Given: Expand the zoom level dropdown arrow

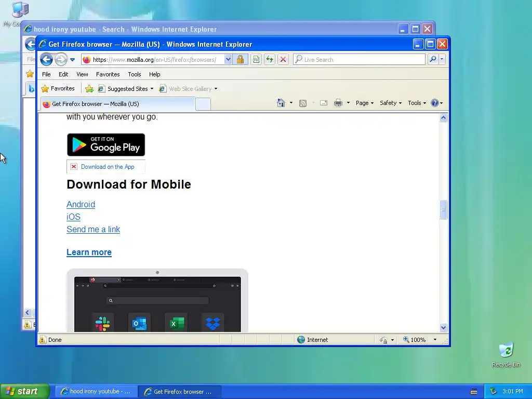Looking at the screenshot, I should (x=435, y=340).
